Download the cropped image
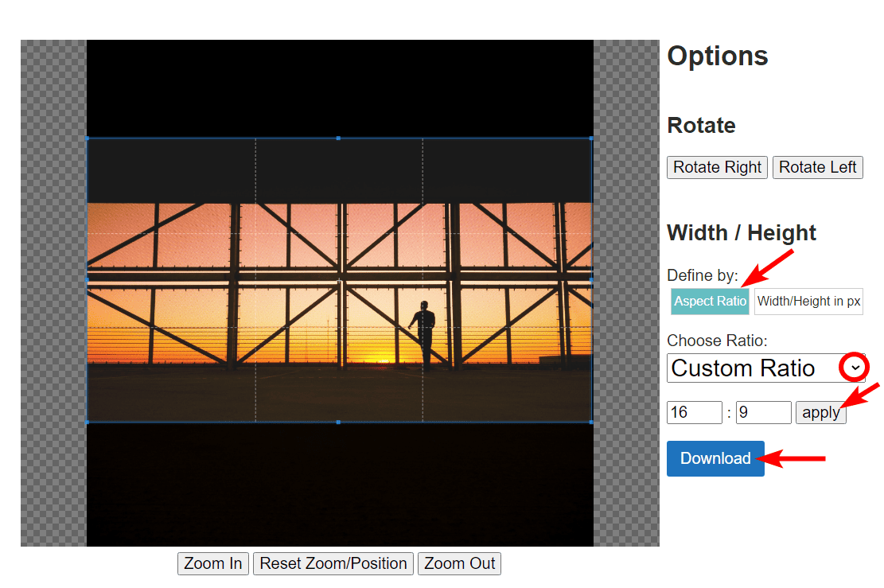This screenshot has height=588, width=884. point(715,458)
